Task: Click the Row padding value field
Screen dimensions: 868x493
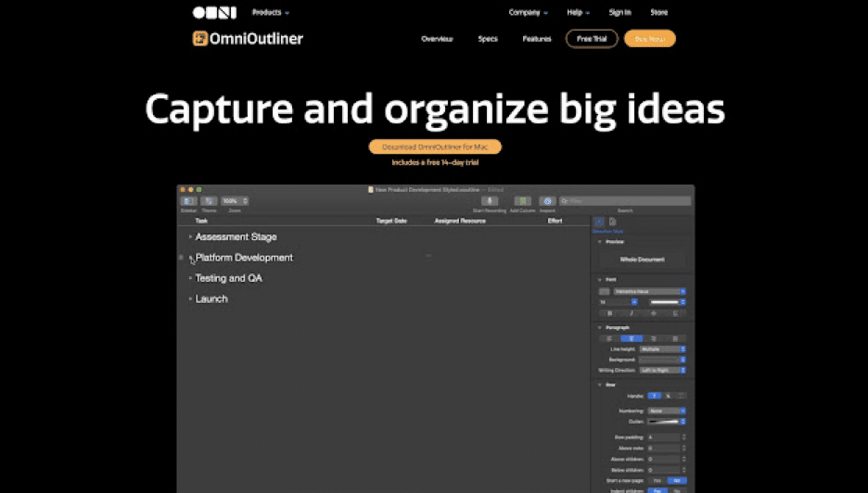Action: pos(664,437)
